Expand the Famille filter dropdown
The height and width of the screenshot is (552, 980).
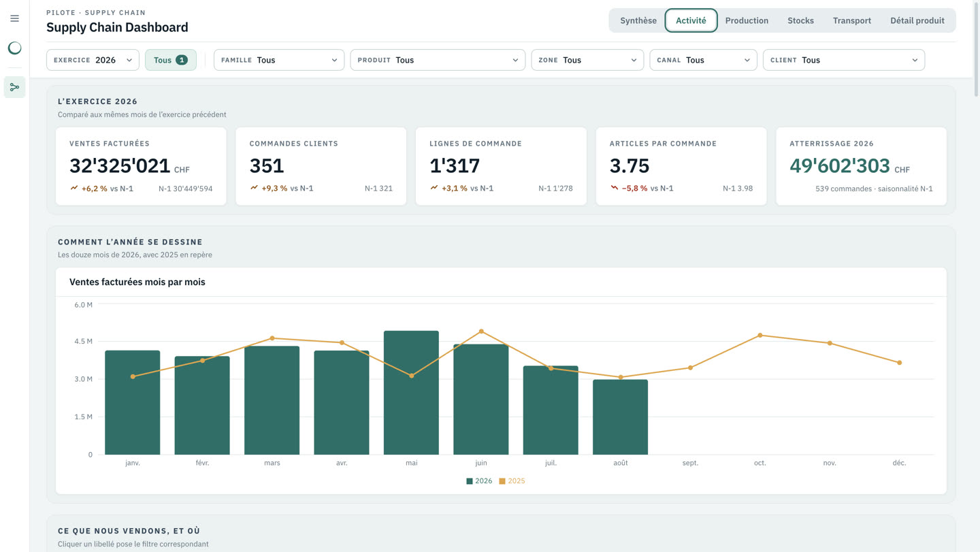[x=279, y=60]
